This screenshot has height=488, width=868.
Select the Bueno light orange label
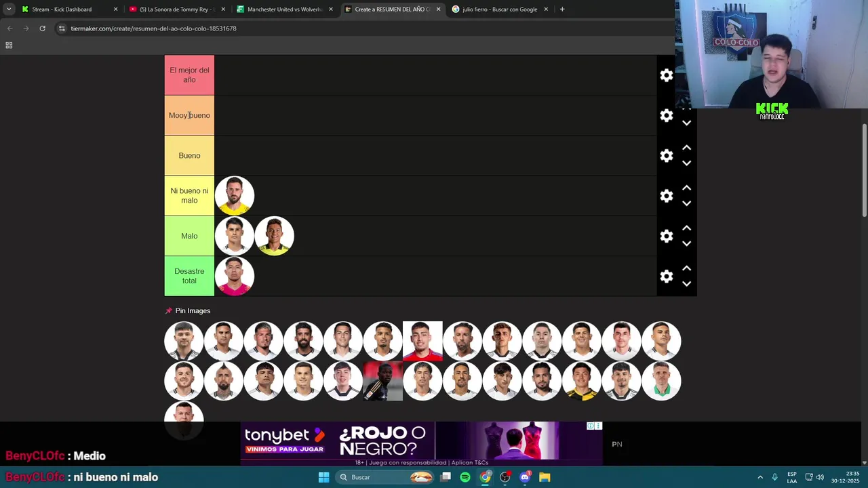189,156
